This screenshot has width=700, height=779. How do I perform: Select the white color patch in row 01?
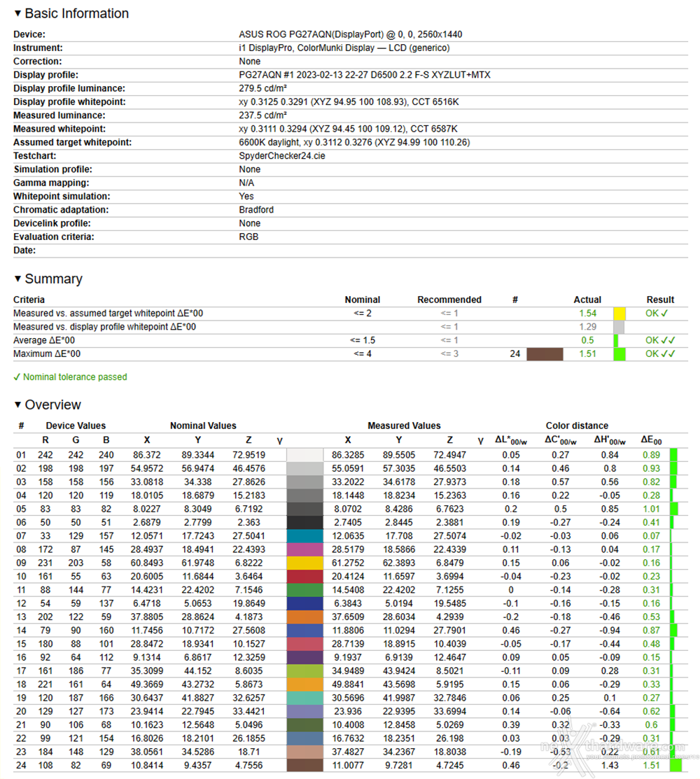[x=304, y=455]
